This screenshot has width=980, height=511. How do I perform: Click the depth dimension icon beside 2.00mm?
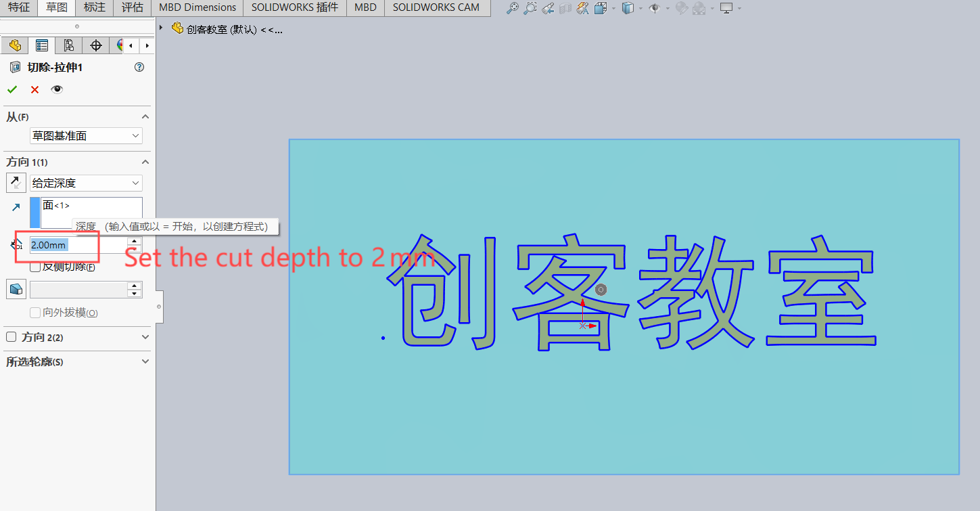click(x=16, y=244)
